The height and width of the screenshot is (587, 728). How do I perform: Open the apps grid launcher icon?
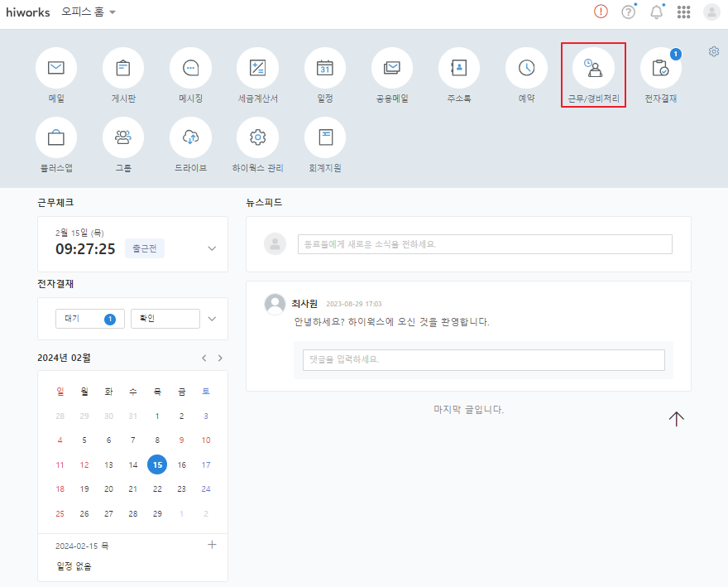(684, 12)
